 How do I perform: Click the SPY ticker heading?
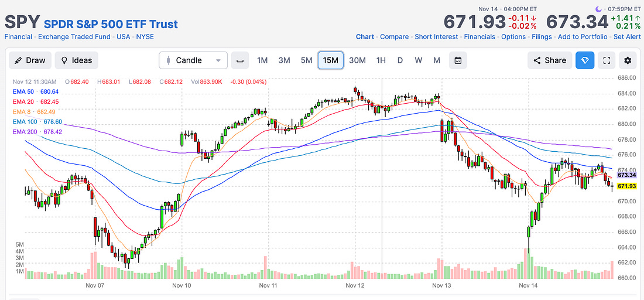pyautogui.click(x=22, y=22)
